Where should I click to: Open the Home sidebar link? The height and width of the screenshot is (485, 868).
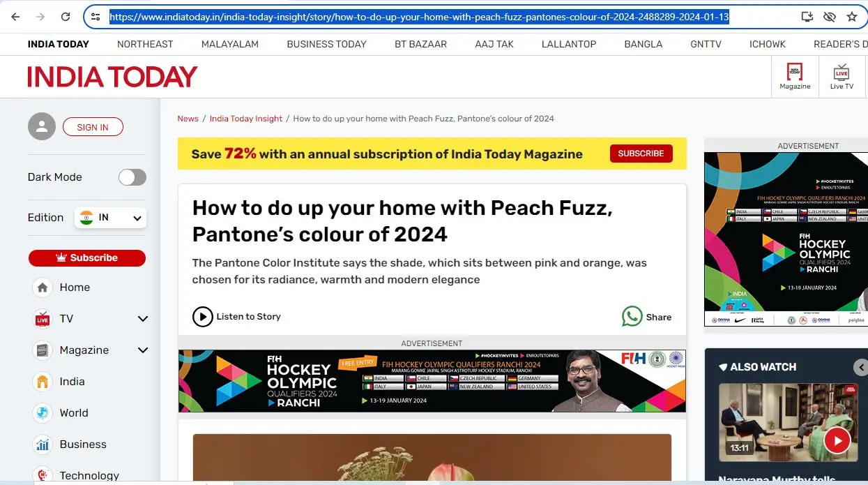[x=75, y=288]
